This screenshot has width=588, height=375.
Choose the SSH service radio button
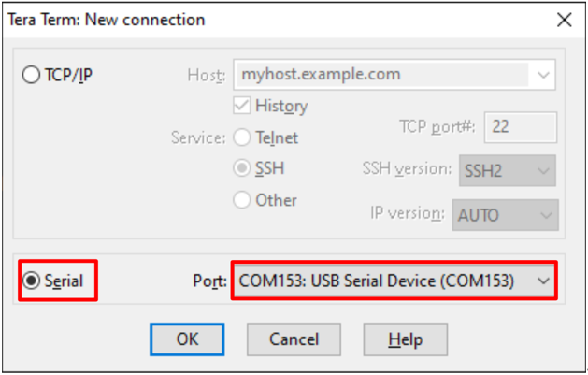coord(242,169)
